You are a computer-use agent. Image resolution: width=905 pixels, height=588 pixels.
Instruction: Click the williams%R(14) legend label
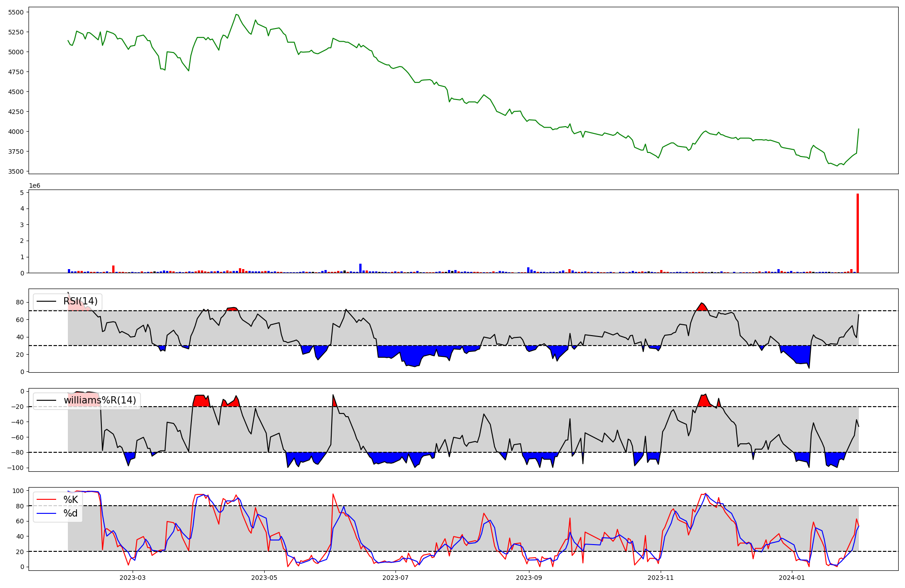point(100,400)
